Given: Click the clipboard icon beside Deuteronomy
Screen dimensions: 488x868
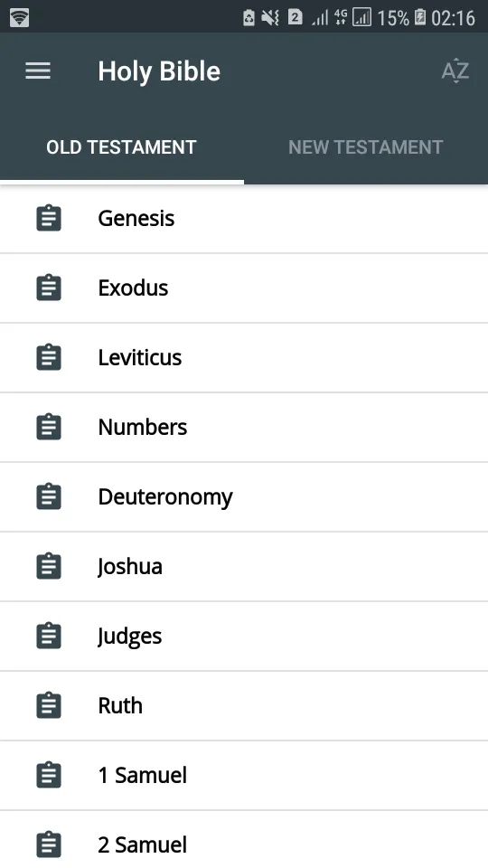Looking at the screenshot, I should point(49,496).
